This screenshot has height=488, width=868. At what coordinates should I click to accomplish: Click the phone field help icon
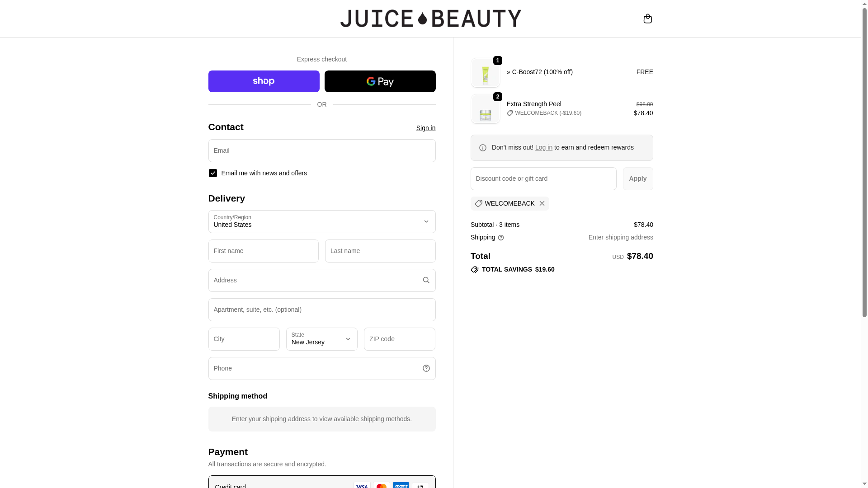click(426, 368)
